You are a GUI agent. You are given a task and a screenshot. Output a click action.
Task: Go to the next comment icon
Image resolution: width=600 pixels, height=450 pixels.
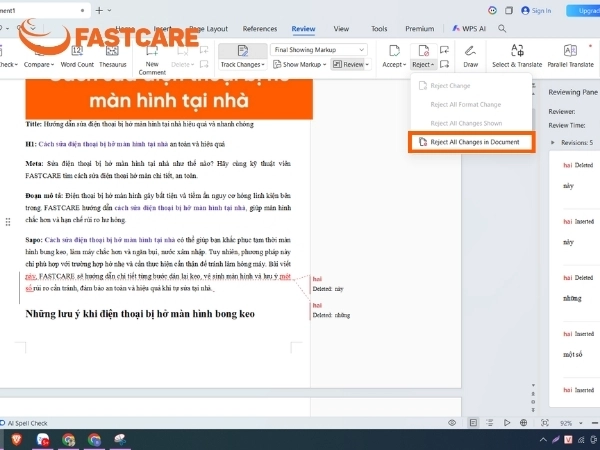204,64
